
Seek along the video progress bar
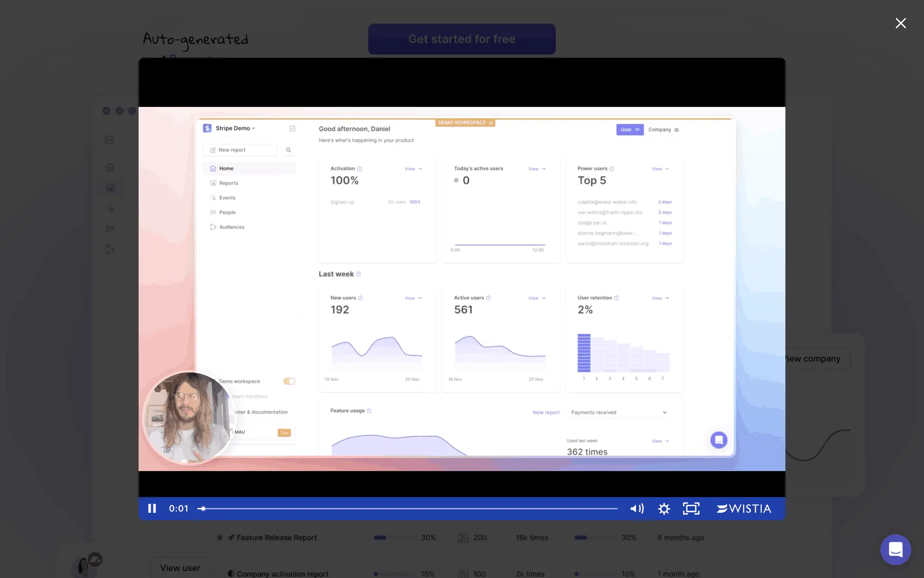pos(409,509)
